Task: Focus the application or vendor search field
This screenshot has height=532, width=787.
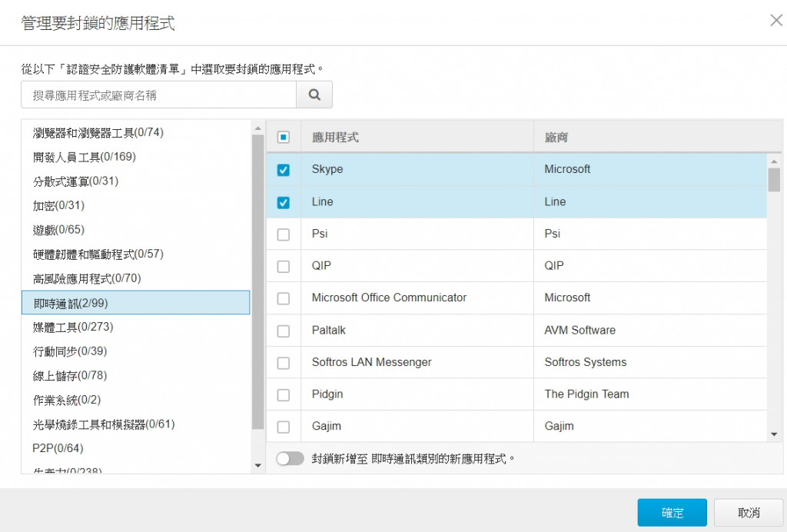Action: coord(158,95)
